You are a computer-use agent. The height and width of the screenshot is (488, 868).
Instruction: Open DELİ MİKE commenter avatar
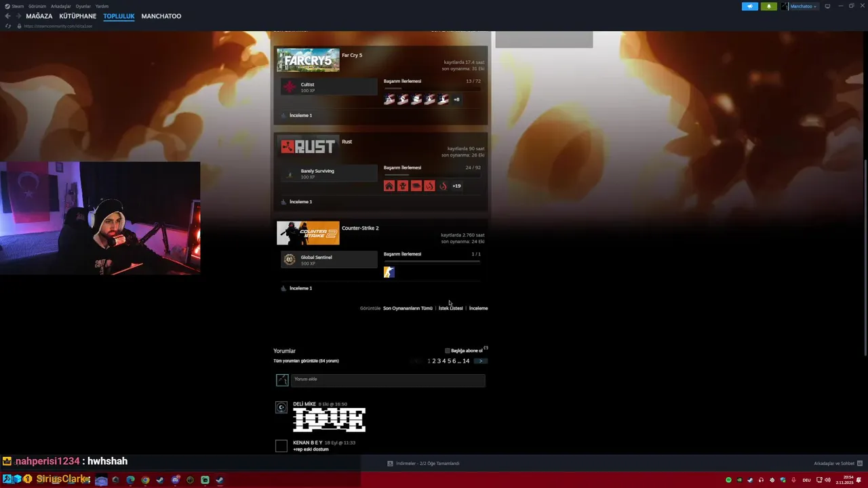click(281, 407)
